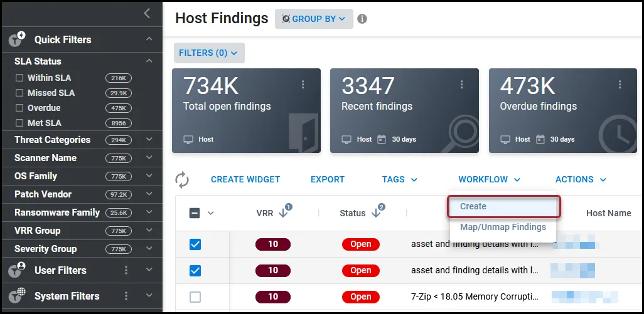
Task: Click the Host Name column header
Action: tap(608, 213)
